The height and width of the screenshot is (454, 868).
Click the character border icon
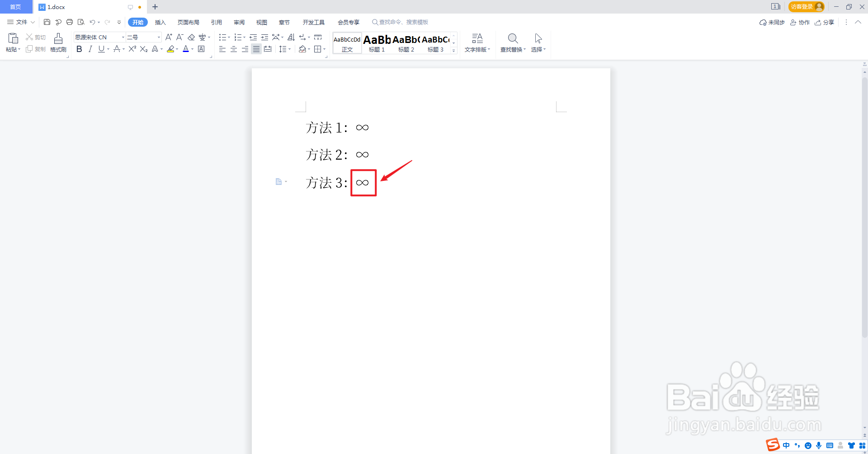point(201,49)
